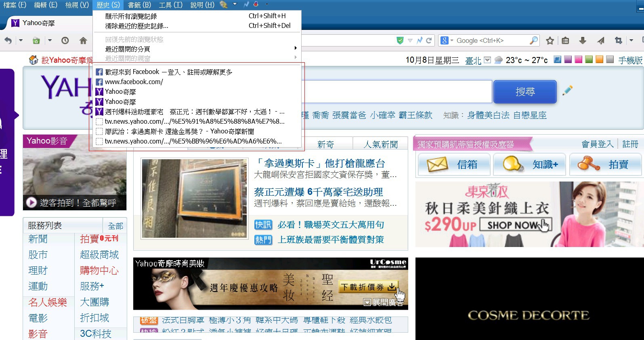Switch to the 人氣新聞 news tab
This screenshot has width=644, height=340.
click(381, 144)
